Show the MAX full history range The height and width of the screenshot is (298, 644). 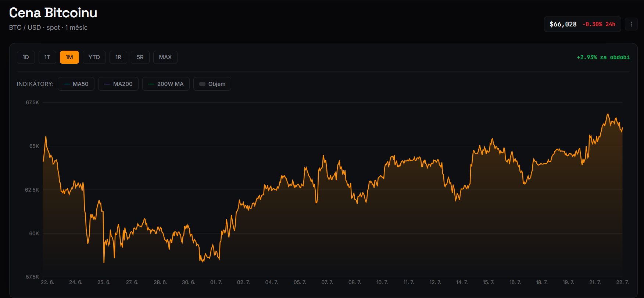[165, 57]
